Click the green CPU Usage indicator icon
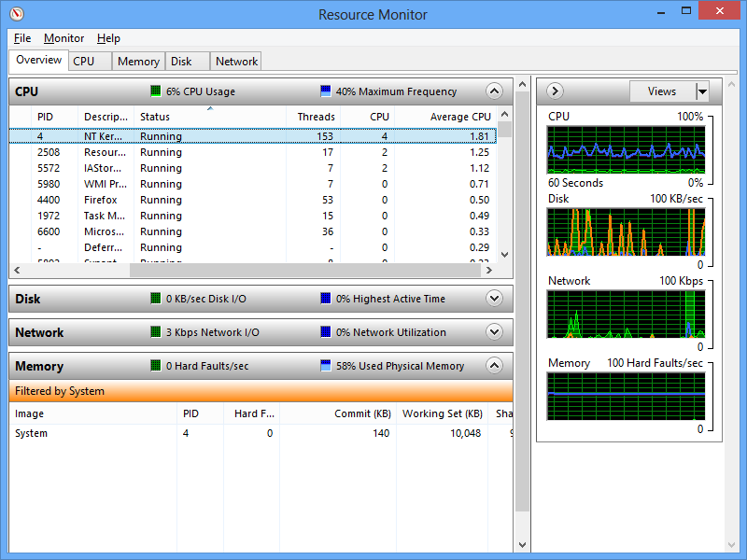 point(155,91)
